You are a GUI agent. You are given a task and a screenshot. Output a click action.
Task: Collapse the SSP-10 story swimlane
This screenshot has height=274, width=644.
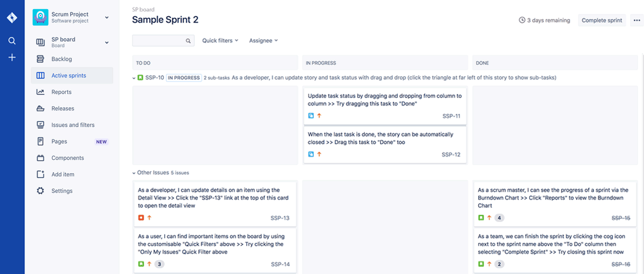coord(134,78)
